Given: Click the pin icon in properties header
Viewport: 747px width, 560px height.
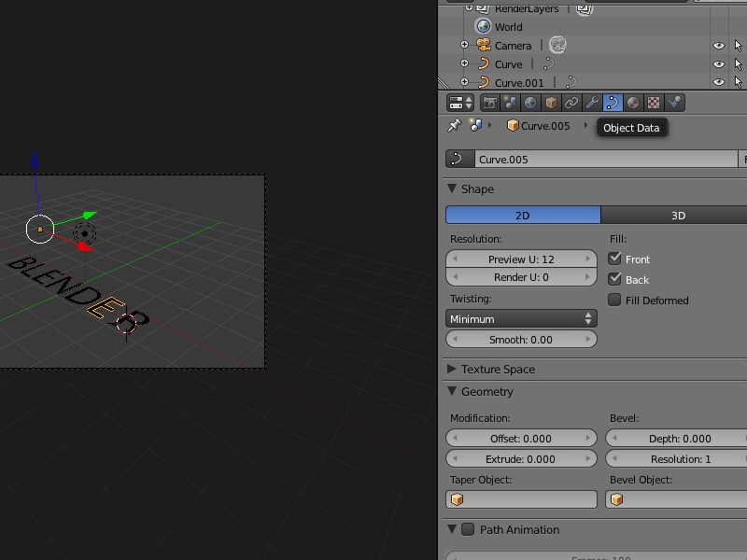Looking at the screenshot, I should click(x=455, y=126).
